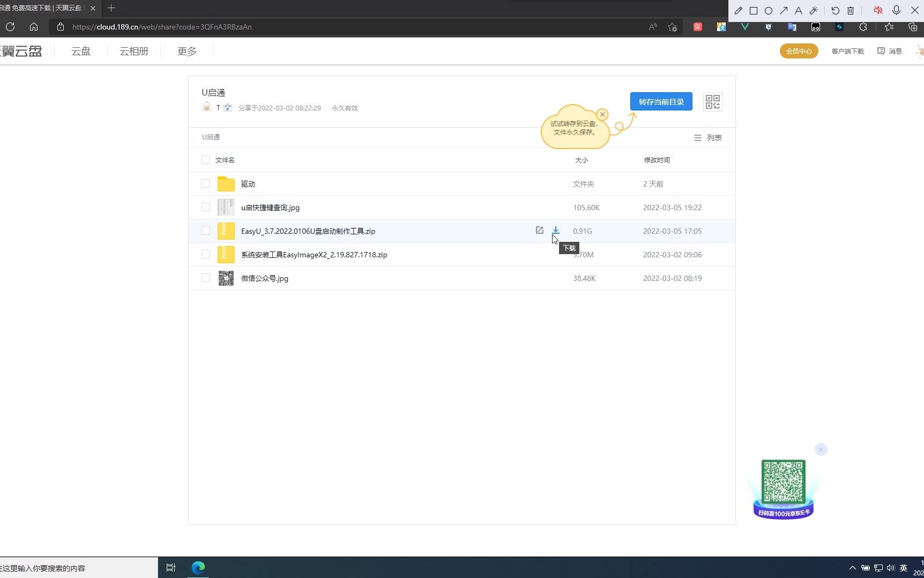Select the pencil drawing tool
The height and width of the screenshot is (578, 924).
point(739,11)
